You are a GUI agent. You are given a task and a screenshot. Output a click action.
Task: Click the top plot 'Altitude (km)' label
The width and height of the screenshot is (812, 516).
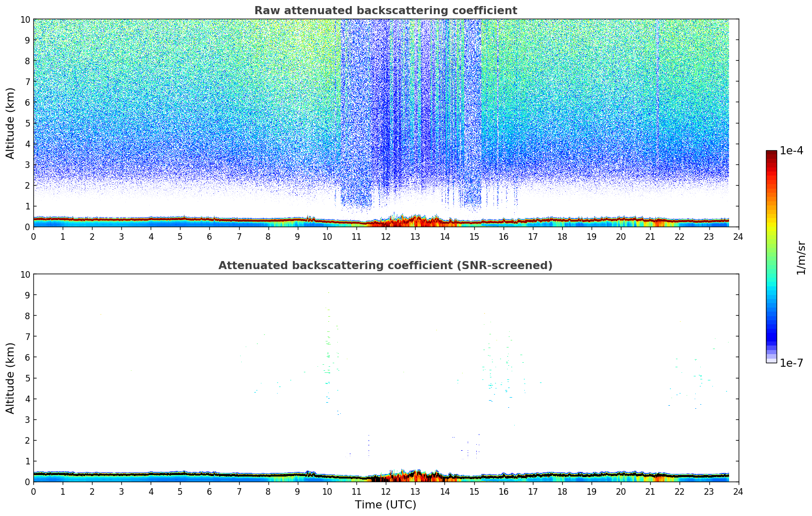coord(11,123)
